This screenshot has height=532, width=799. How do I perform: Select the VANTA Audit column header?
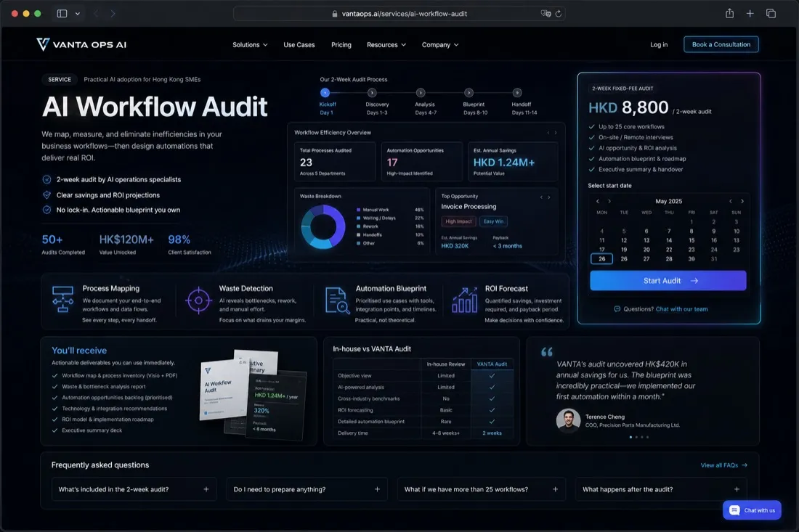point(492,364)
